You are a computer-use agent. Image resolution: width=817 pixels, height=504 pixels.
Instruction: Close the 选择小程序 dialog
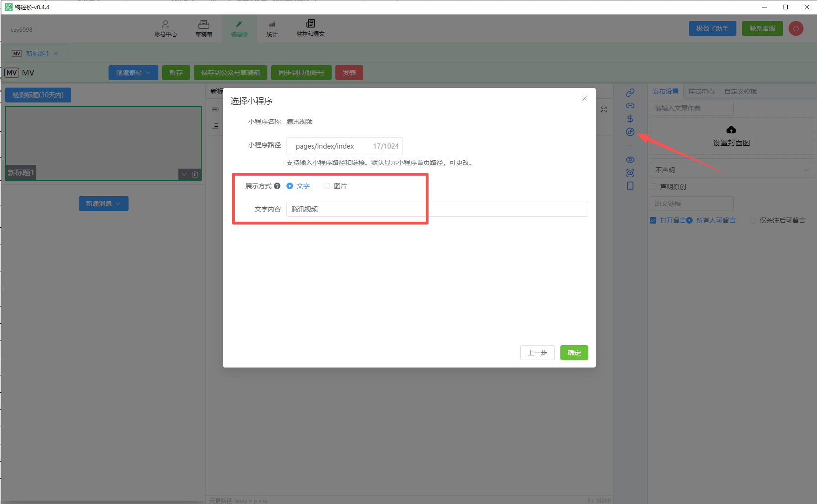coord(584,98)
